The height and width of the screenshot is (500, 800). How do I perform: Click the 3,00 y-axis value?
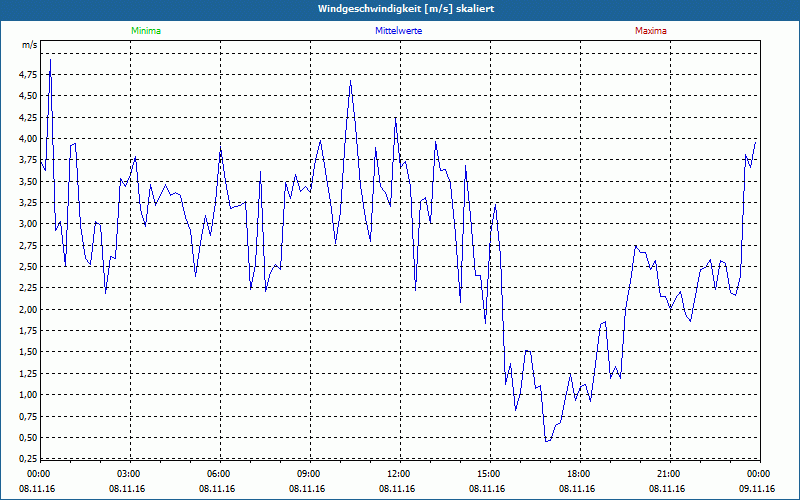[28, 223]
